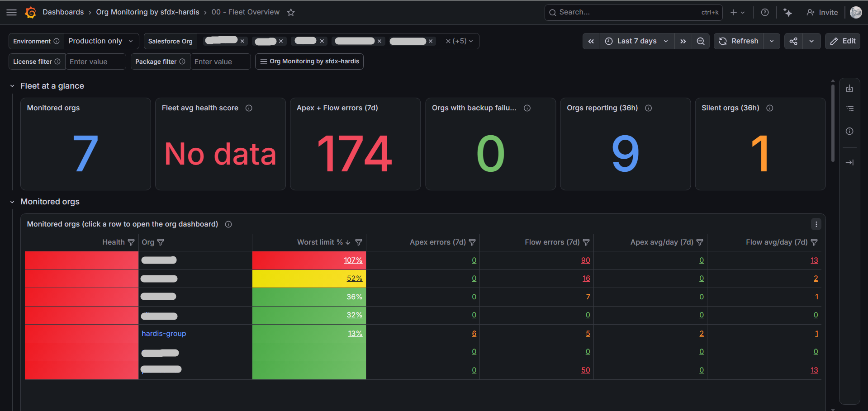Viewport: 868px width, 411px height.
Task: Focus the License filter input field
Action: [x=95, y=61]
